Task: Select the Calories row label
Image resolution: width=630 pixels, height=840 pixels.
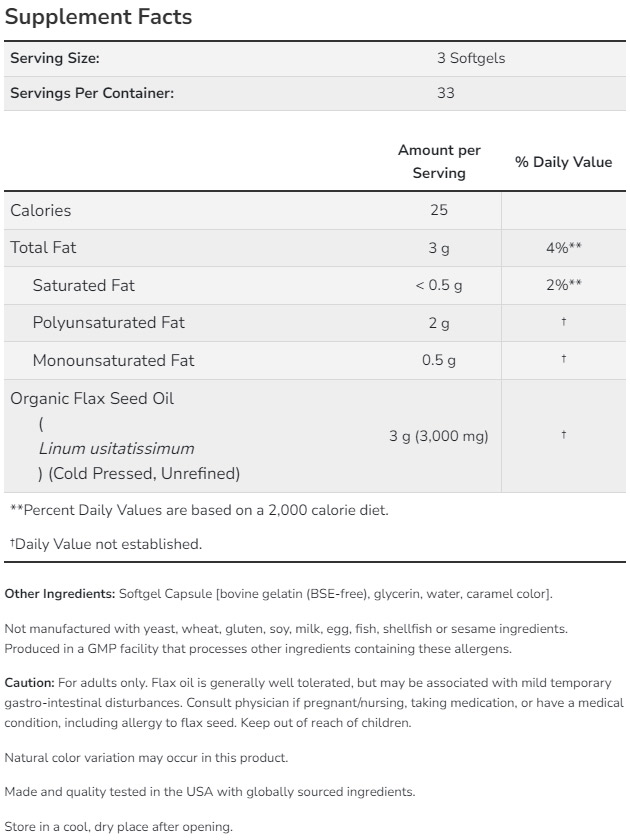Action: pyautogui.click(x=41, y=210)
